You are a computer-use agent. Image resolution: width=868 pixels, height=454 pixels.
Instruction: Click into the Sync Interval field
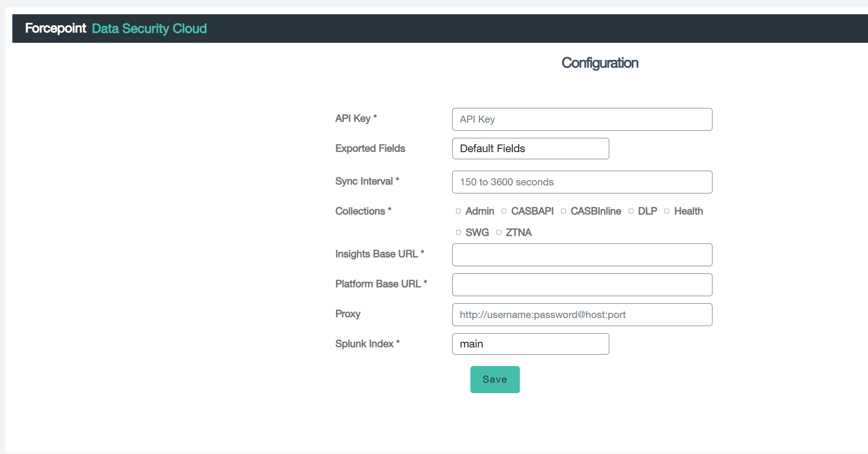tap(582, 182)
